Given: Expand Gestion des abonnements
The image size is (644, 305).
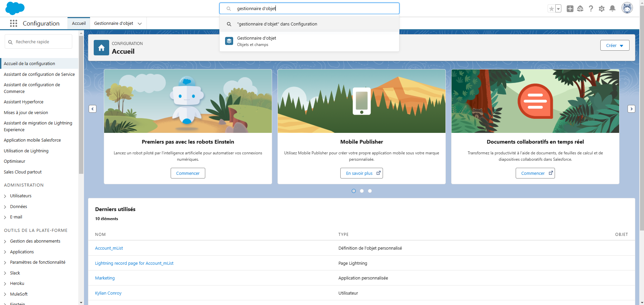Looking at the screenshot, I should [x=5, y=241].
